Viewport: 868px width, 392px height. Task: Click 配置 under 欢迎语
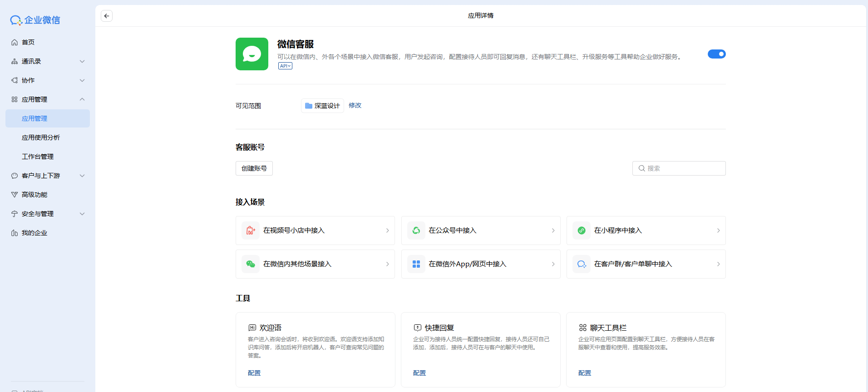coord(254,373)
